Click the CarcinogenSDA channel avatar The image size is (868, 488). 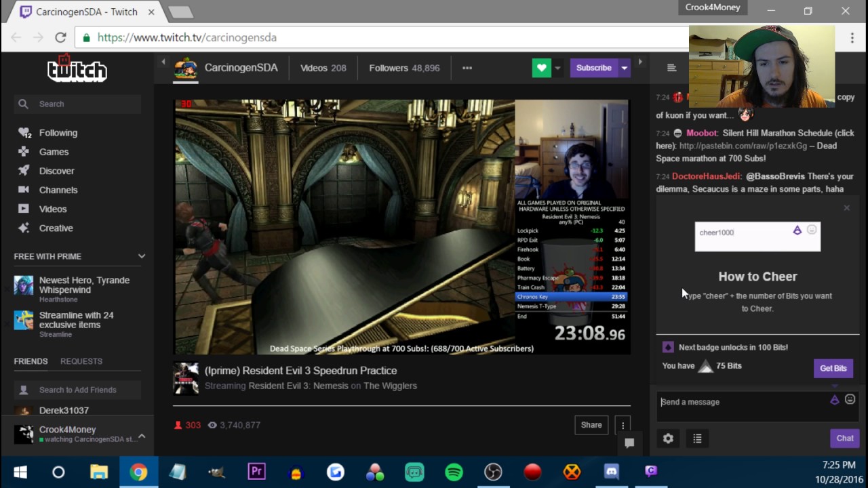(x=186, y=68)
